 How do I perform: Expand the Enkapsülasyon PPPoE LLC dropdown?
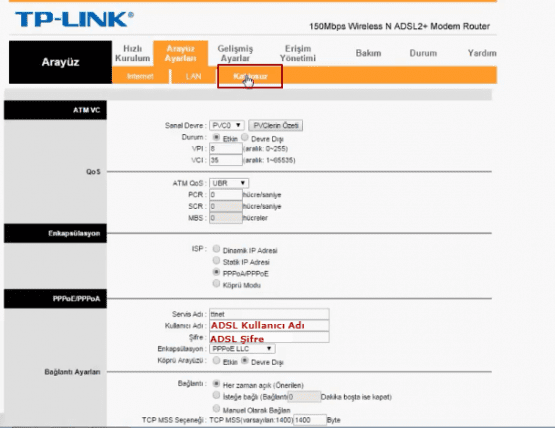(x=242, y=349)
